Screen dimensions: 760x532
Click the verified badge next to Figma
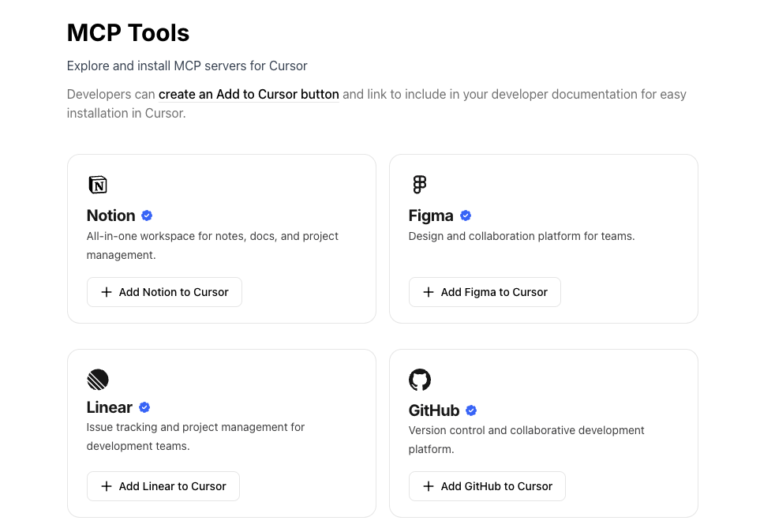pos(466,215)
